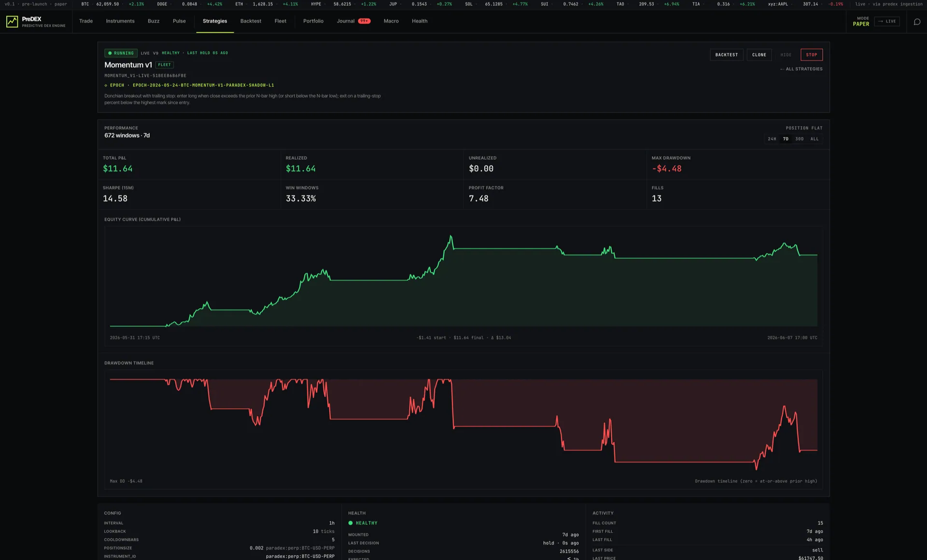Open the chat bubble icon
The width and height of the screenshot is (927, 560).
(917, 22)
